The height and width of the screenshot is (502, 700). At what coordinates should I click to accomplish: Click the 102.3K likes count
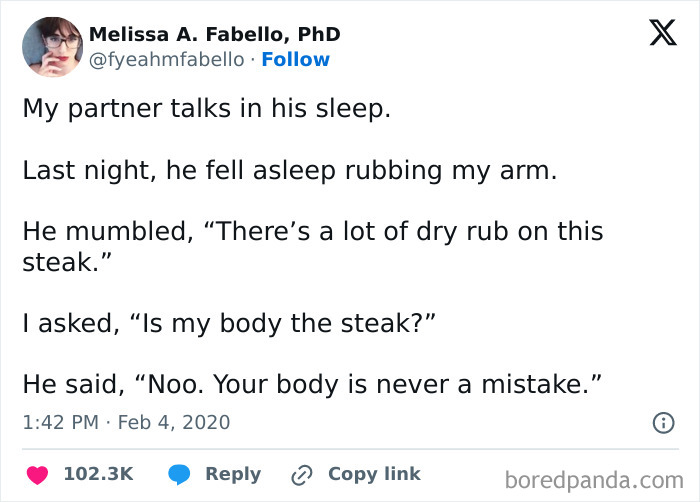98,474
